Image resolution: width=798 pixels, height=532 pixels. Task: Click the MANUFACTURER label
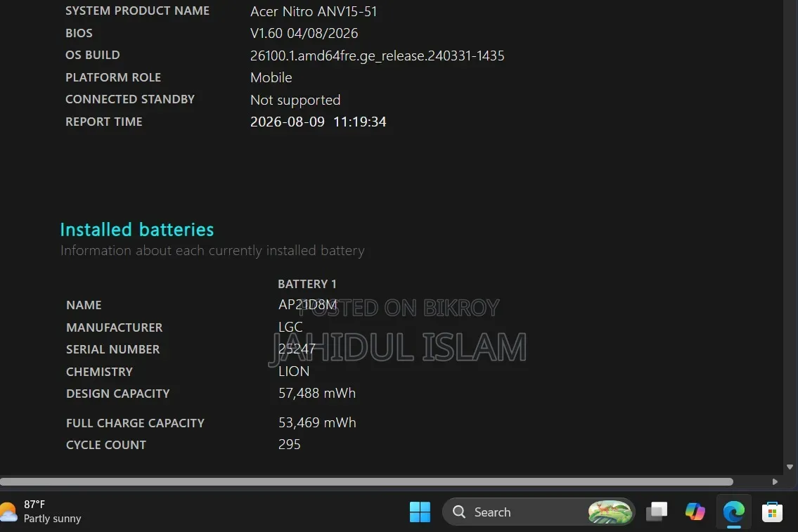pos(114,327)
